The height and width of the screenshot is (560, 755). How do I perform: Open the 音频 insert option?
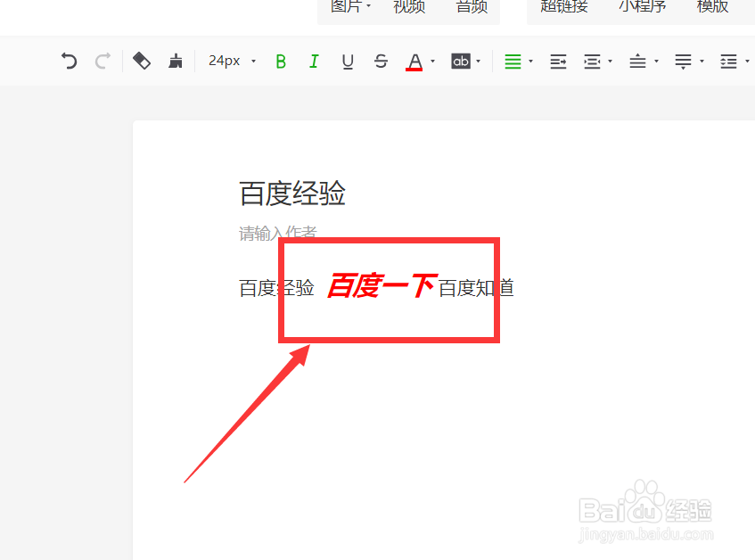click(472, 6)
